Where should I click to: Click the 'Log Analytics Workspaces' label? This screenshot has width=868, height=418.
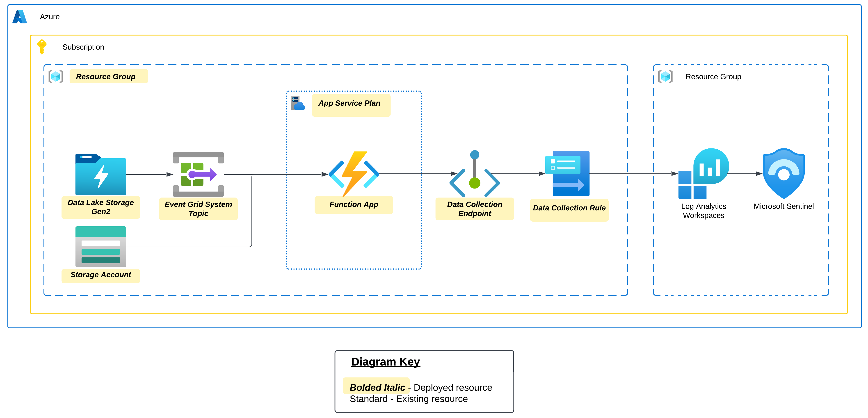pos(704,211)
